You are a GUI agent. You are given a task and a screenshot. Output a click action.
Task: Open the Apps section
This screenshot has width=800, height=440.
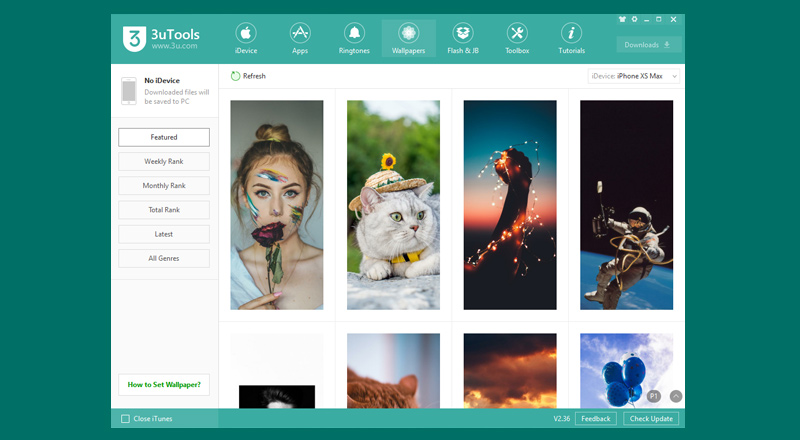coord(300,38)
